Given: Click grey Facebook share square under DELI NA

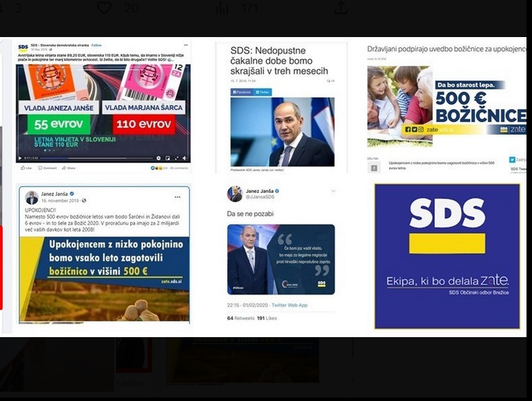Looking at the screenshot, I should (x=373, y=168).
